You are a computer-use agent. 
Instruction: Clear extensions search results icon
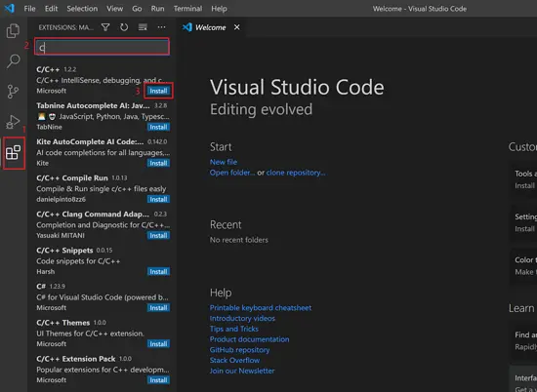143,27
